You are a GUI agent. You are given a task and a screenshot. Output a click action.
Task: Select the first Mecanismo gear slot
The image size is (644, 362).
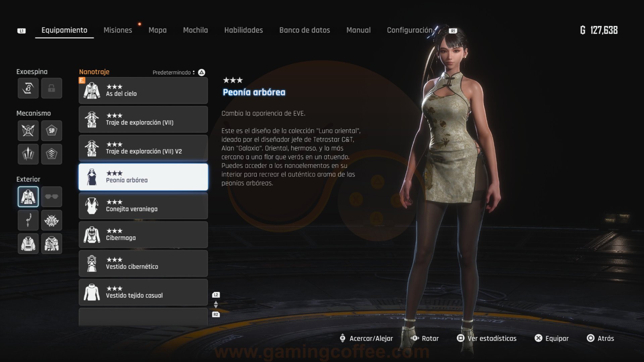click(28, 130)
